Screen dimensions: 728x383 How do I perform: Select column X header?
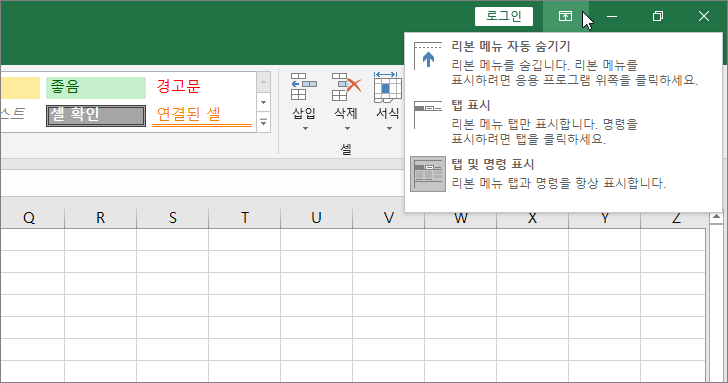533,219
